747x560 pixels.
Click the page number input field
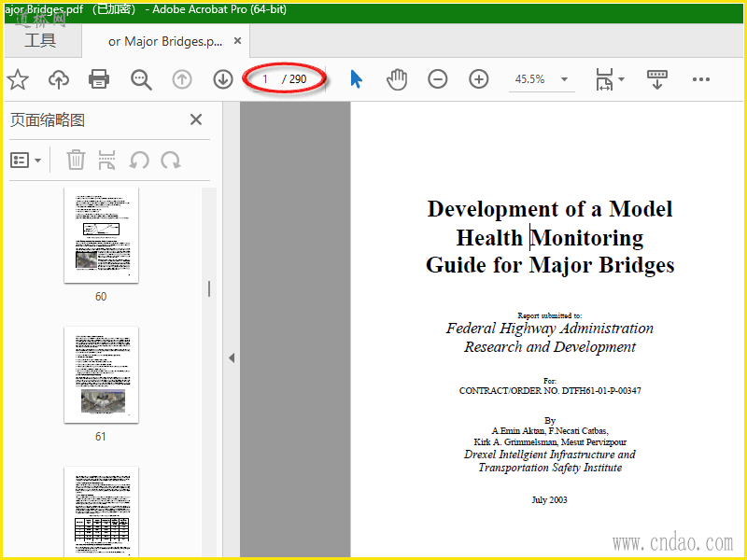(x=266, y=79)
